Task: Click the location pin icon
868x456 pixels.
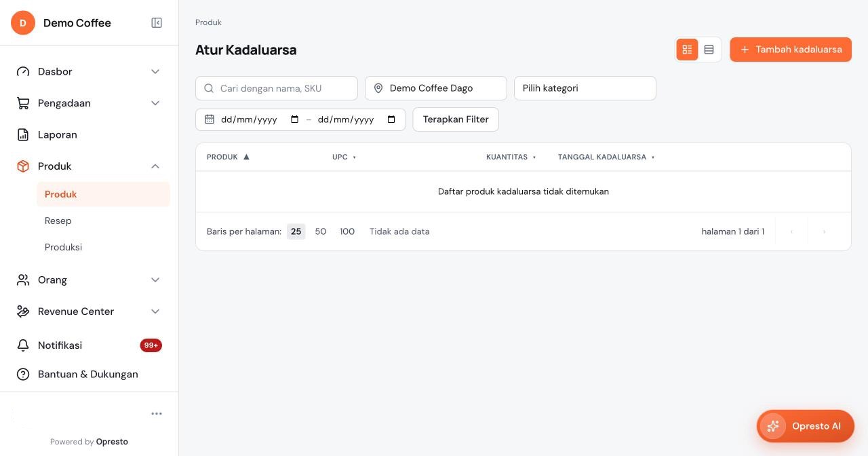Action: [378, 88]
